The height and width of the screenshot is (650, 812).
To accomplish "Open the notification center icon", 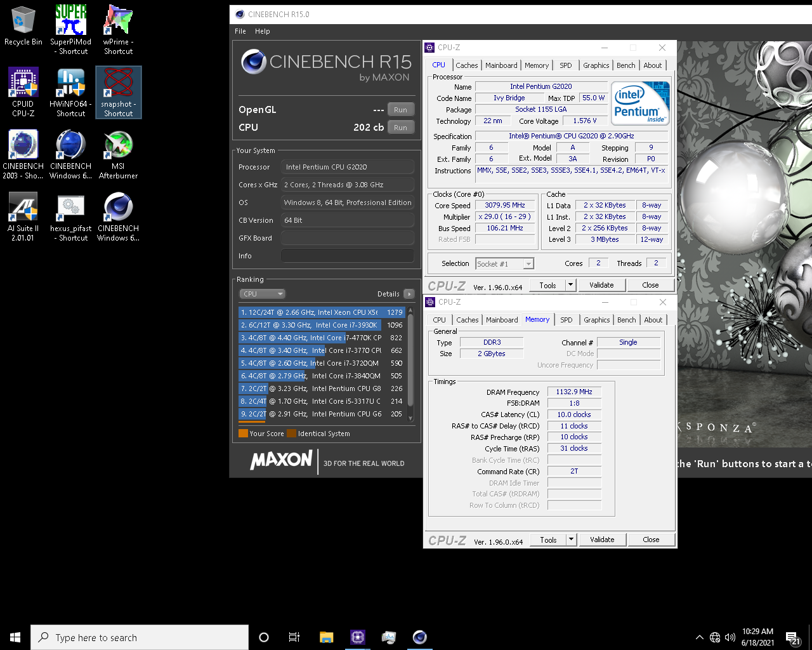I will (x=792, y=637).
